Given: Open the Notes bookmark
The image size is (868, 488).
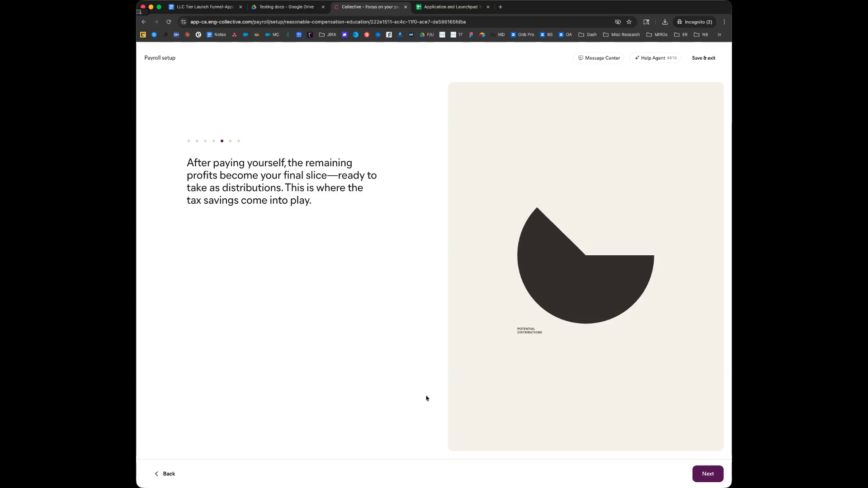Looking at the screenshot, I should pyautogui.click(x=216, y=34).
